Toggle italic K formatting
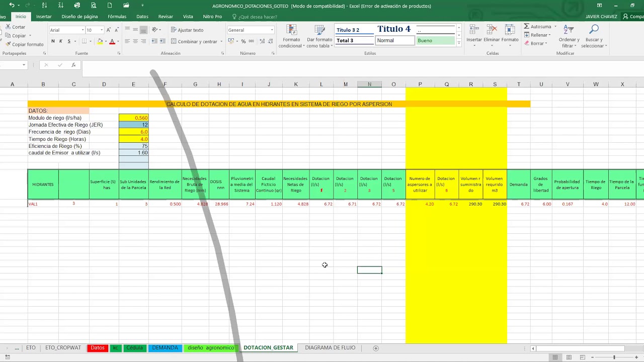The height and width of the screenshot is (362, 644). 60,41
